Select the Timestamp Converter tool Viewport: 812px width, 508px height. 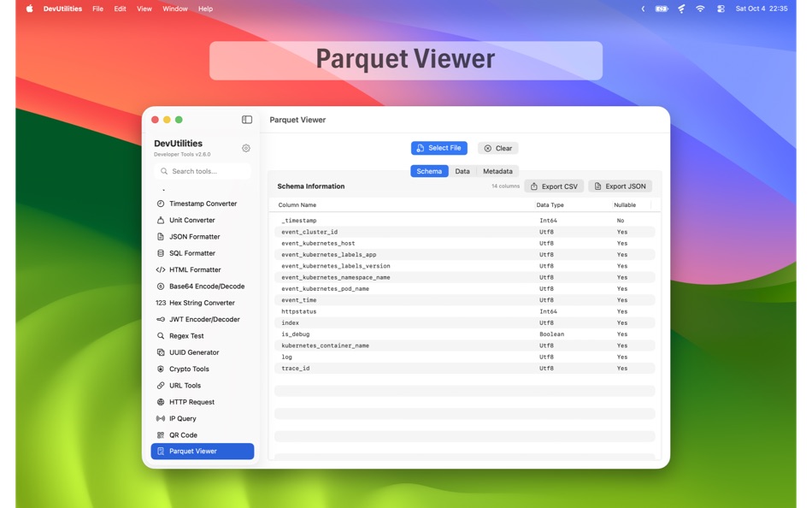tap(202, 204)
